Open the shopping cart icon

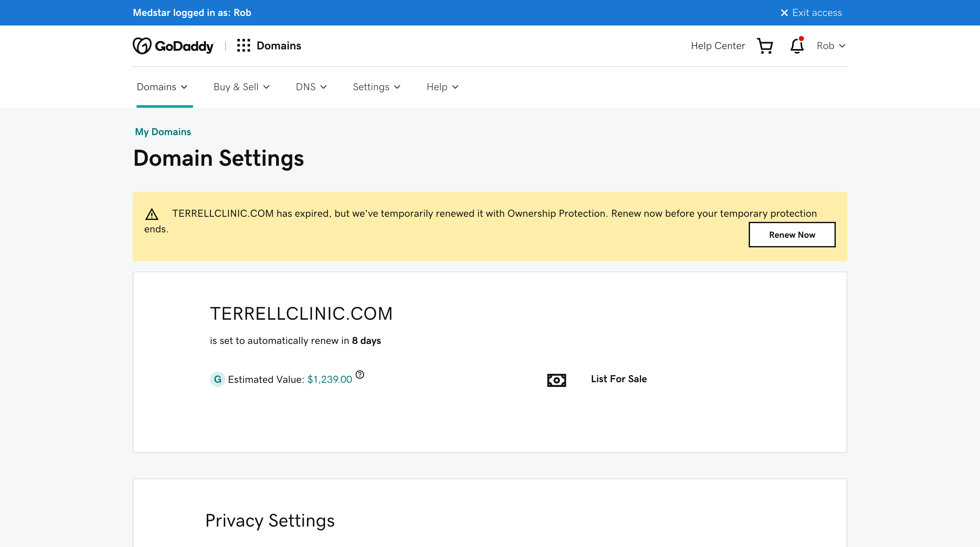click(765, 46)
